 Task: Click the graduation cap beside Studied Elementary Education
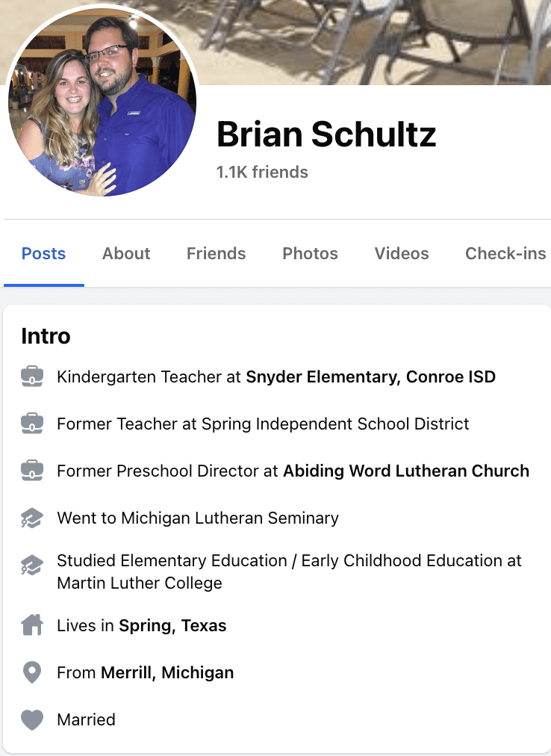click(32, 566)
